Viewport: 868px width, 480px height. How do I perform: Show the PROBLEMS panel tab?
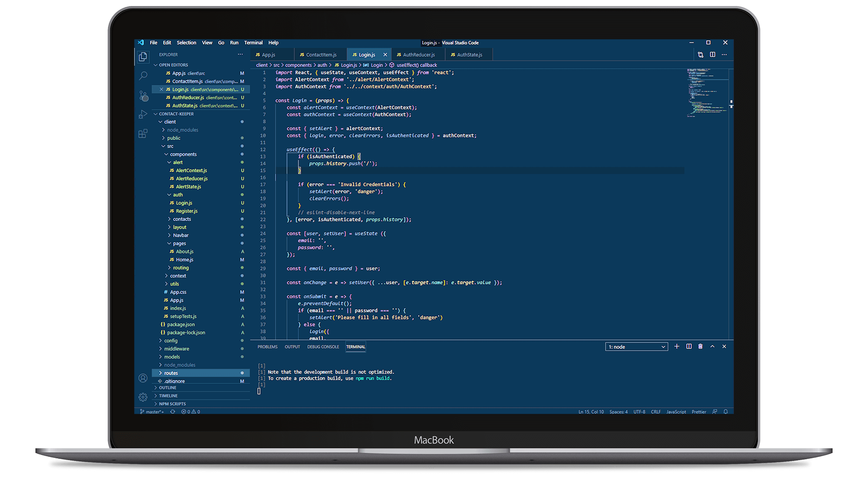click(x=267, y=347)
